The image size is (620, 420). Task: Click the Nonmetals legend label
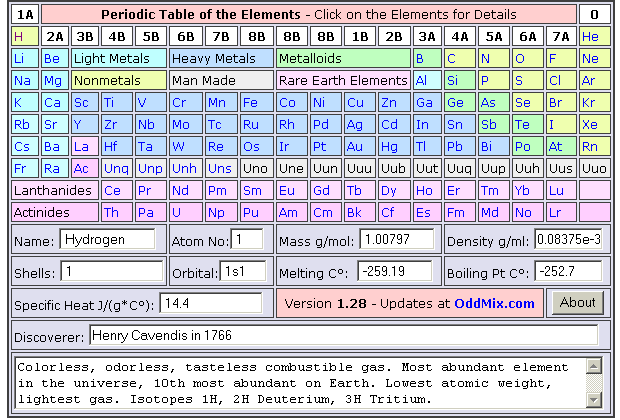tap(119, 81)
